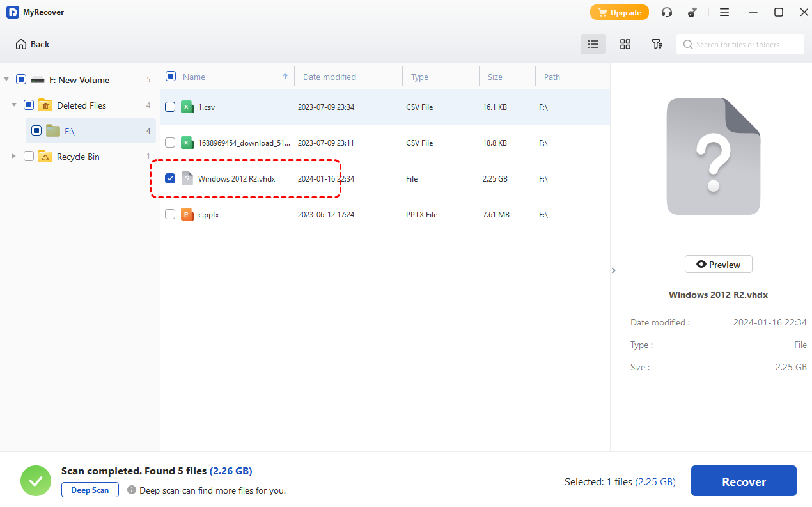Select the F: New Volume tree label
Viewport: 812px width, 507px height.
click(x=79, y=80)
